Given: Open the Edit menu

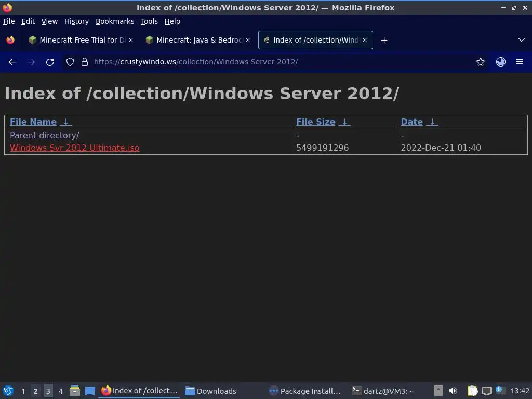Looking at the screenshot, I should pos(28,21).
